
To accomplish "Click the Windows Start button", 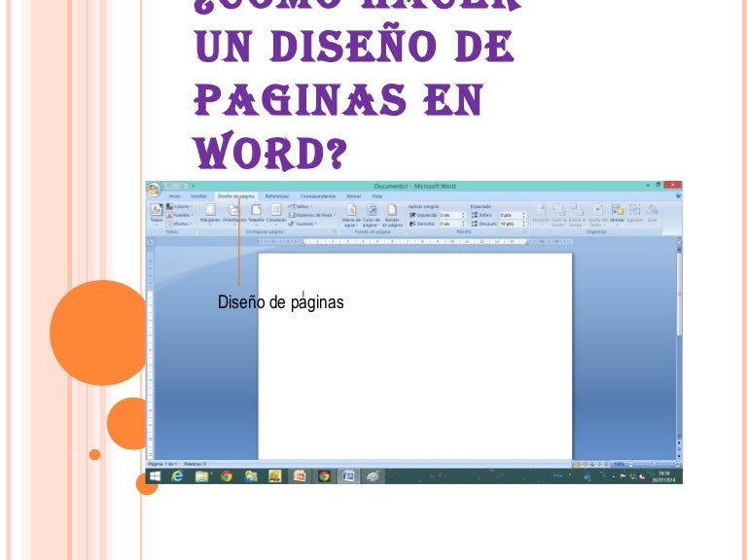I will [154, 476].
